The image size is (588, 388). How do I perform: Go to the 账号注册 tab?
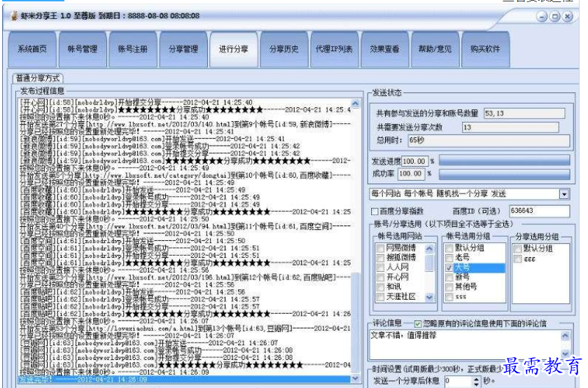coord(133,49)
